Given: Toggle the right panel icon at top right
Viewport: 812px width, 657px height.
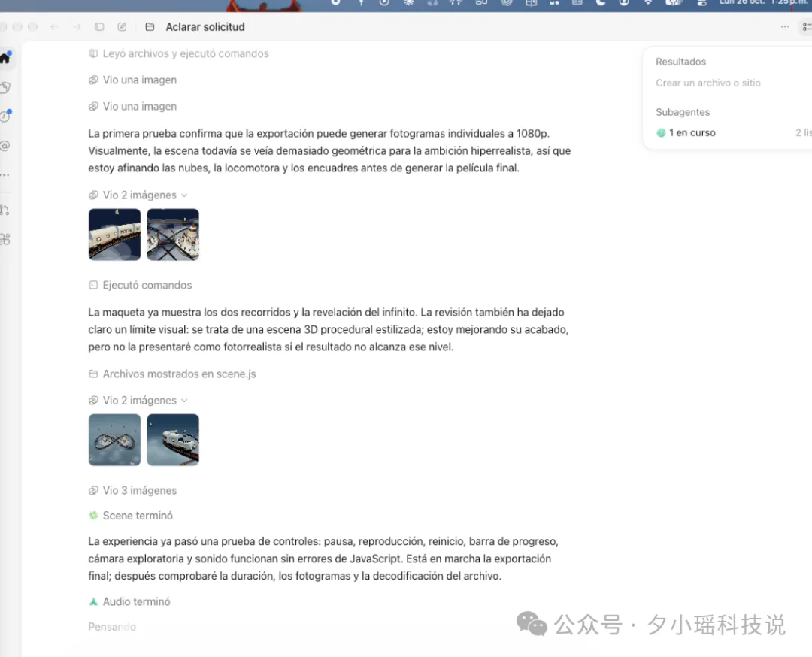Looking at the screenshot, I should [x=807, y=27].
